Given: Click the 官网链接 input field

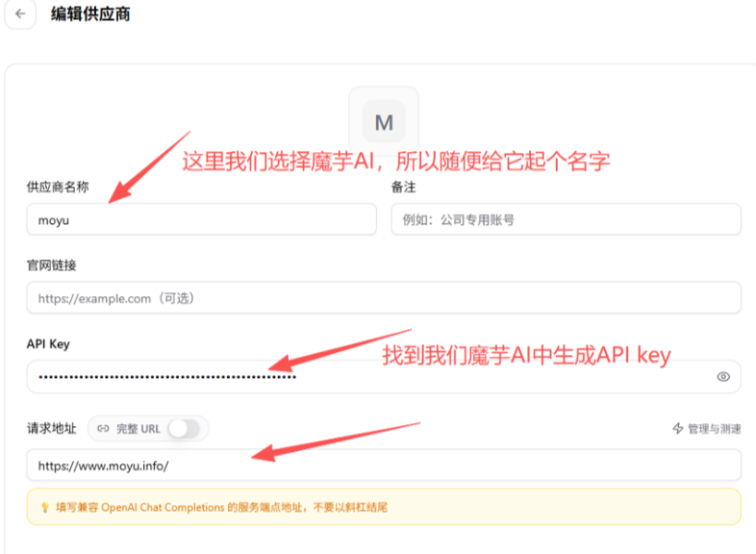Looking at the screenshot, I should 384,298.
